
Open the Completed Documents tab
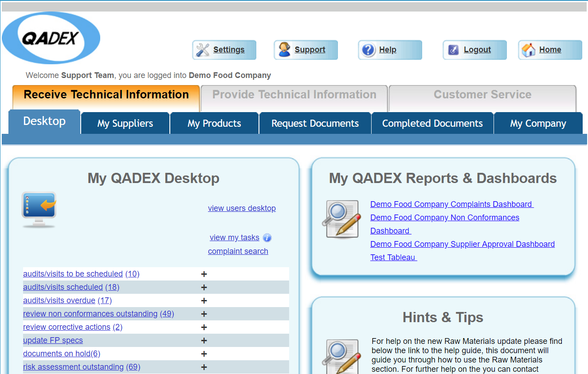click(x=432, y=123)
